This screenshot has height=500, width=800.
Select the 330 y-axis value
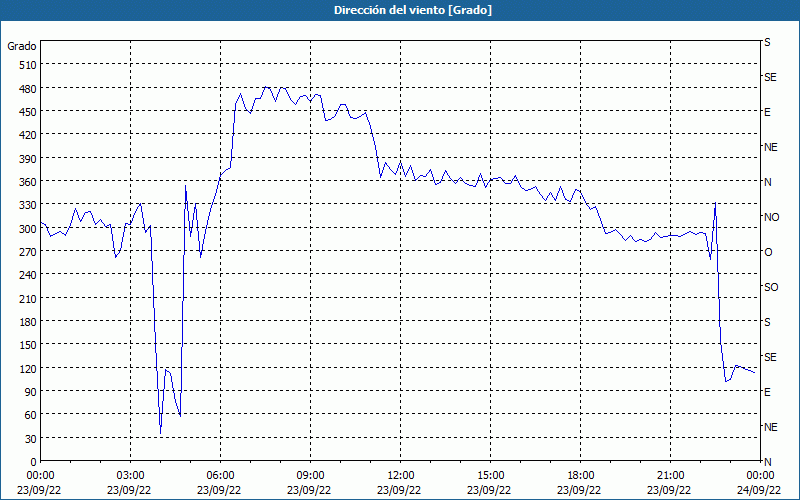(28, 206)
